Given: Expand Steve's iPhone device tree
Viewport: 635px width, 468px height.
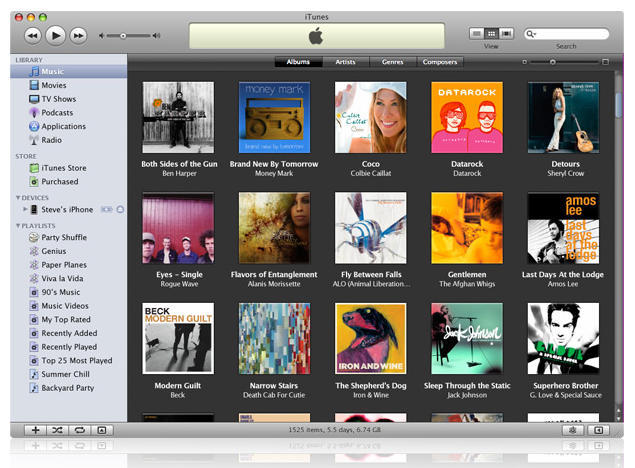Looking at the screenshot, I should [25, 210].
